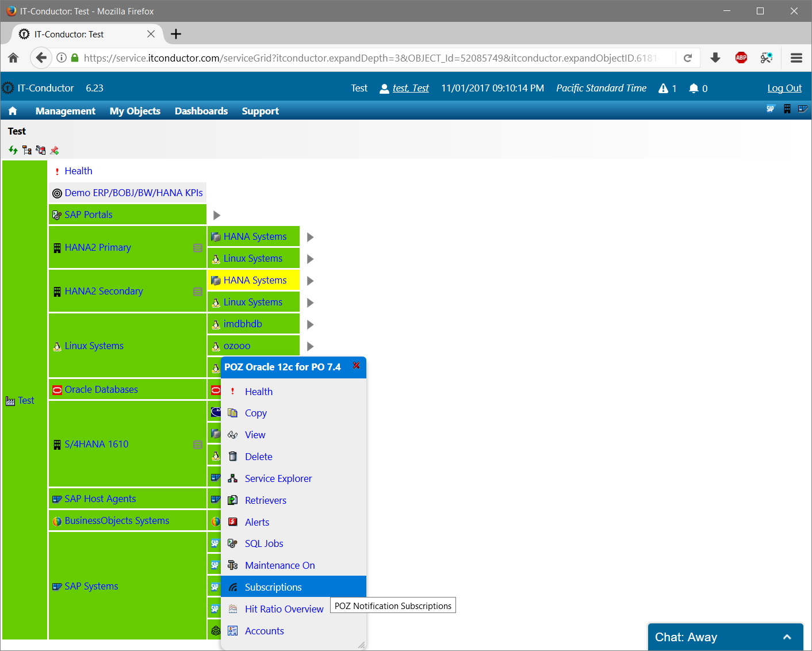Viewport: 812px width, 651px height.
Task: Click the SAP logo icon in navigation bar
Action: (x=771, y=109)
